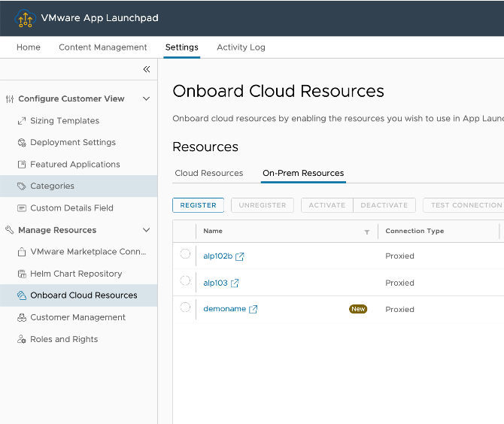Viewport: 504px width, 424px height.
Task: Open the demoname resource link
Action: (x=224, y=309)
